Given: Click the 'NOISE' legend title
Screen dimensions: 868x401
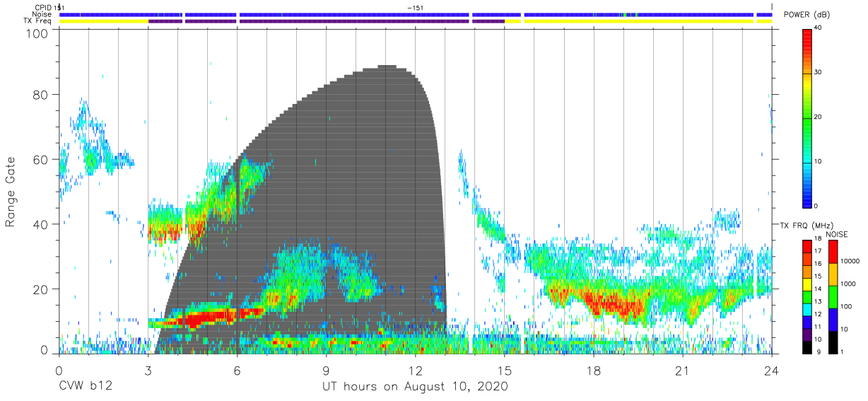Looking at the screenshot, I should click(836, 234).
